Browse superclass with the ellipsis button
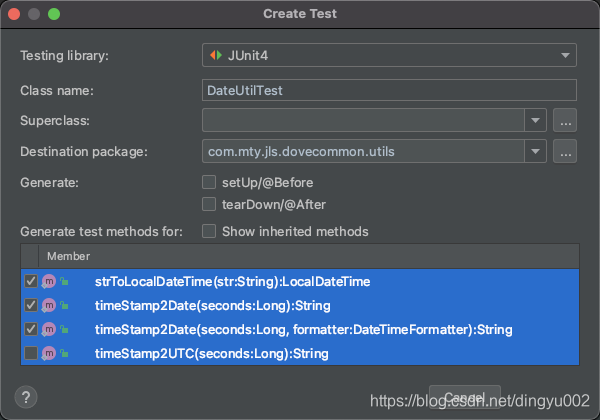The width and height of the screenshot is (600, 420). (x=565, y=120)
